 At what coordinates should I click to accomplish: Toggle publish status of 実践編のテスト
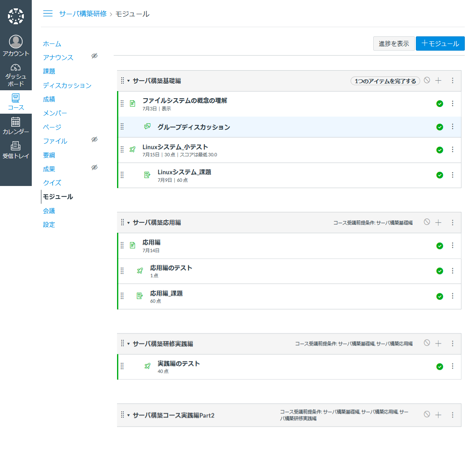439,367
